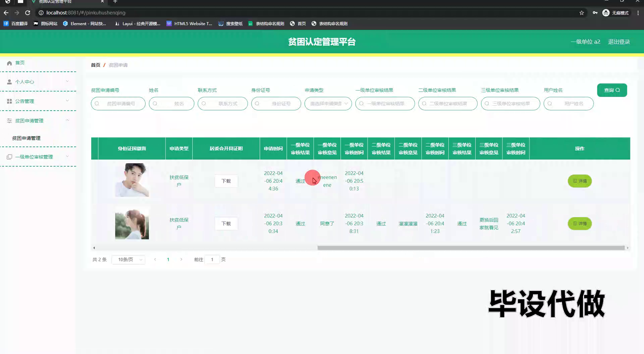Screen dimensions: 644x354
Task: Click the male ID photo thumbnail
Action: [x=132, y=180]
